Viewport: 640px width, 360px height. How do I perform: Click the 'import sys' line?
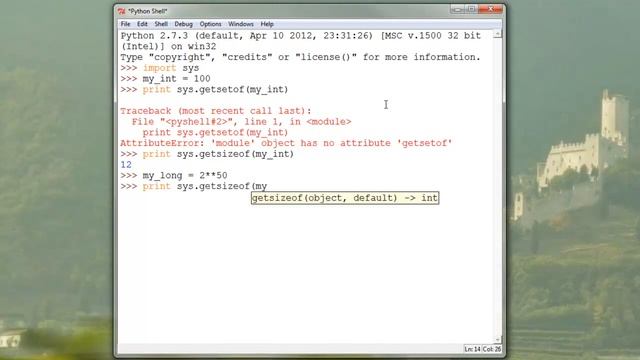pyautogui.click(x=160, y=68)
